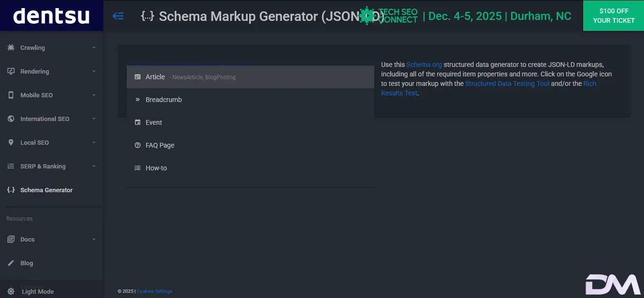Viewport: 644px width, 298px height.
Task: Open the Structured Data Testing Tool link
Action: pos(507,84)
